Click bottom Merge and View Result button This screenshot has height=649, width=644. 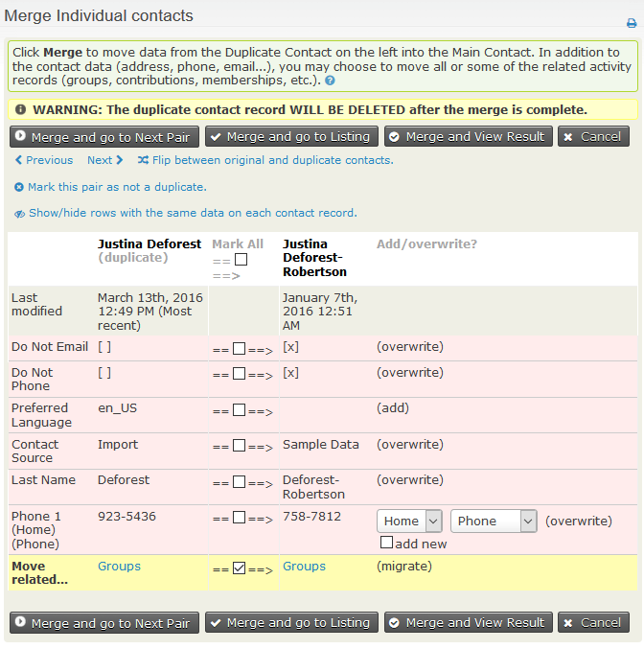468,622
